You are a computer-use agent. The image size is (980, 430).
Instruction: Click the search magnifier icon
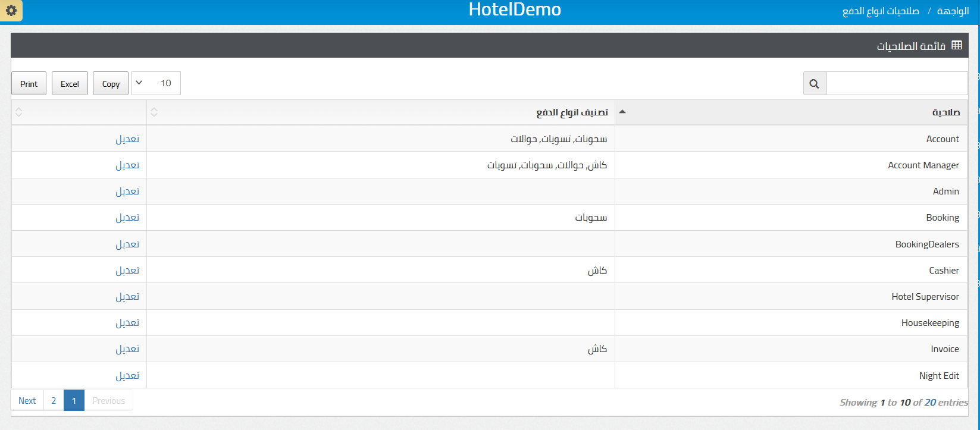pyautogui.click(x=815, y=84)
